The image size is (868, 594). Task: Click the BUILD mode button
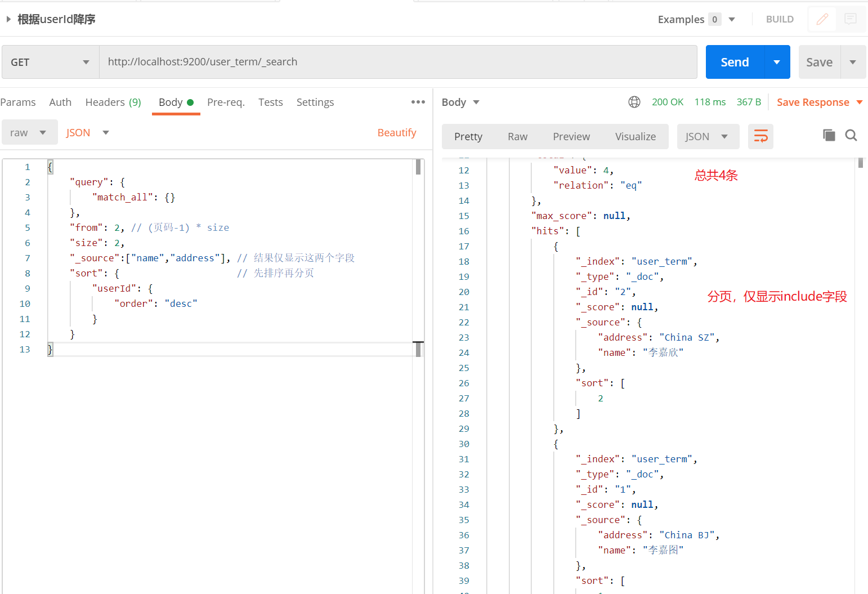coord(780,19)
